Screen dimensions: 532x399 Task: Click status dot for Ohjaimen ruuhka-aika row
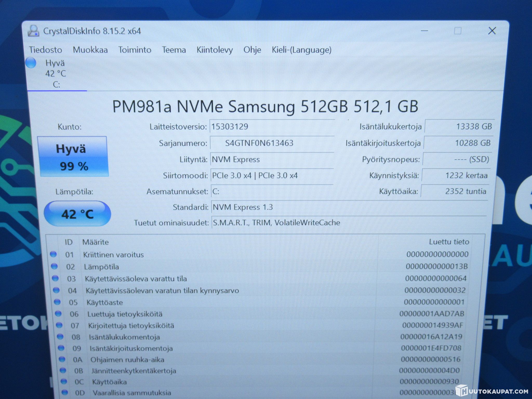(62, 359)
